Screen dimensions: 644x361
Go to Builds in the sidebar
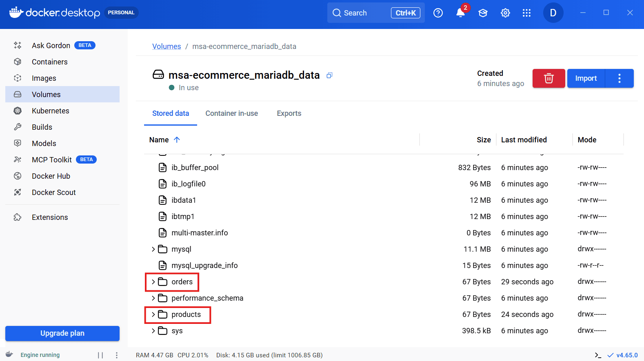tap(62, 127)
